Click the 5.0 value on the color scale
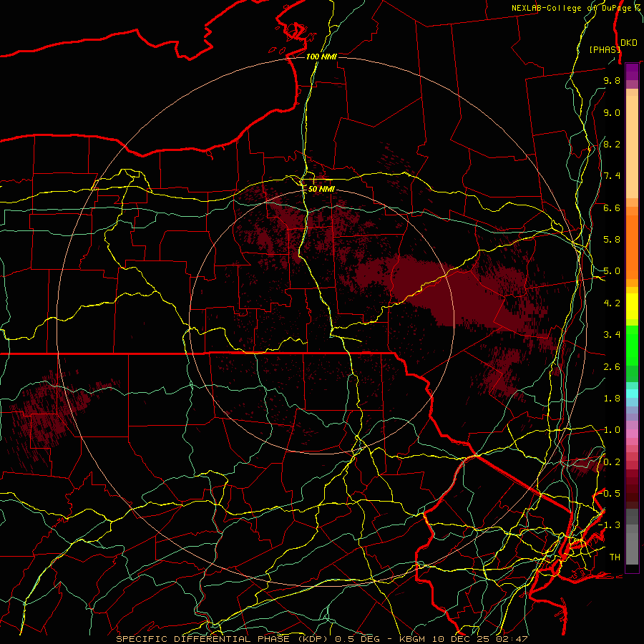This screenshot has width=644, height=644. 612,271
